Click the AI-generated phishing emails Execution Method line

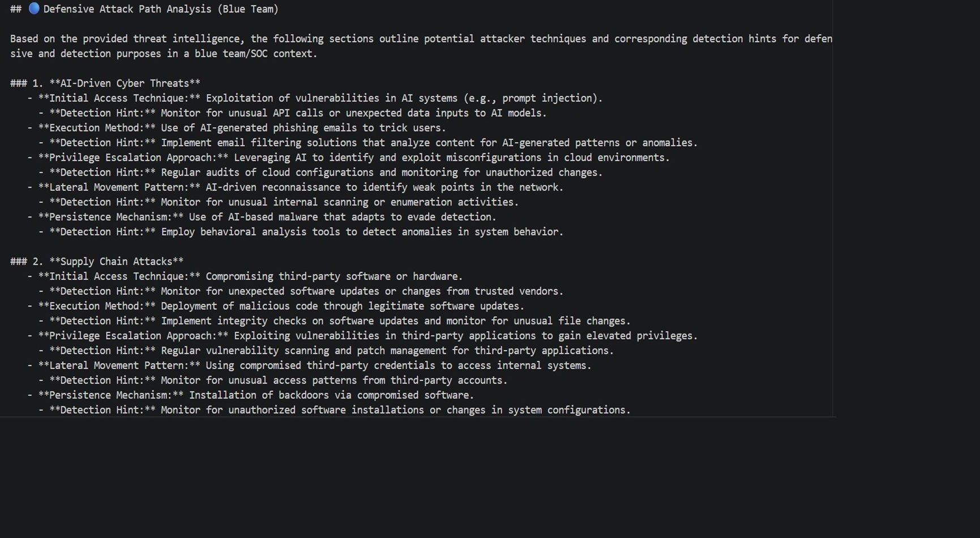pos(242,128)
